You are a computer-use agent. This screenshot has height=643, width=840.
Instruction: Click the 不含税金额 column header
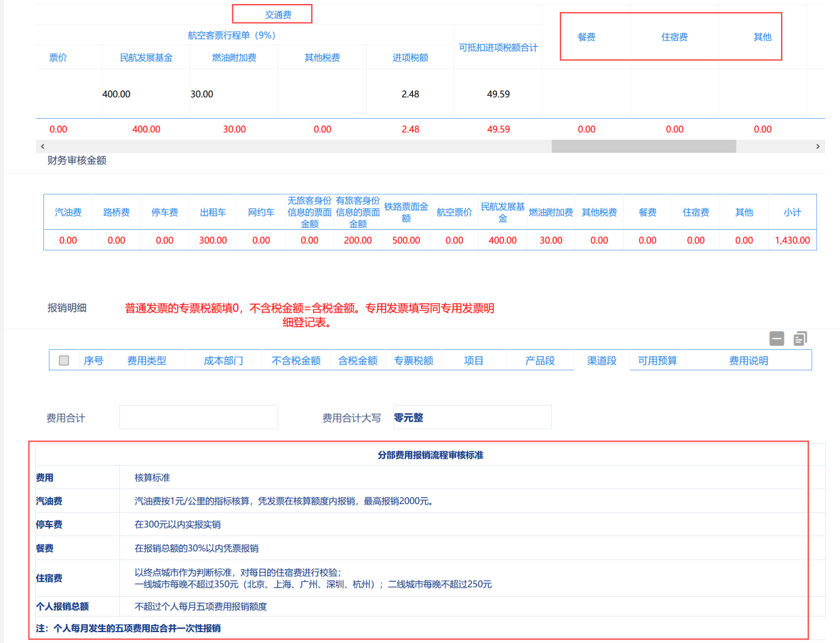pos(296,361)
